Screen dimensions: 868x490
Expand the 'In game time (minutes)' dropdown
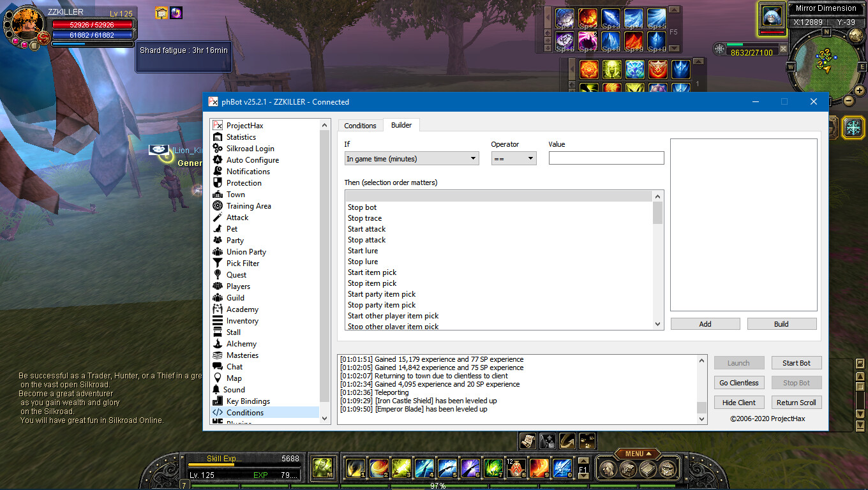click(x=412, y=159)
